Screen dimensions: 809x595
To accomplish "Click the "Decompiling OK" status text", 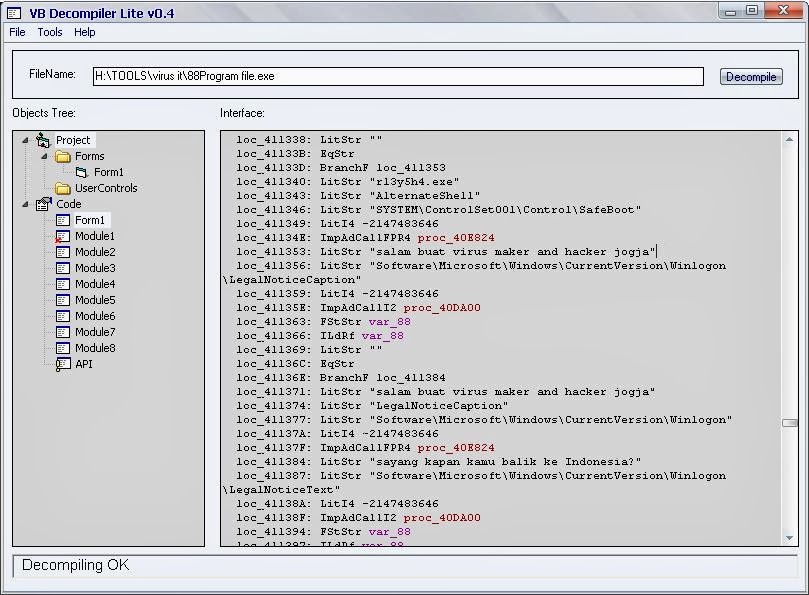I will (x=75, y=565).
